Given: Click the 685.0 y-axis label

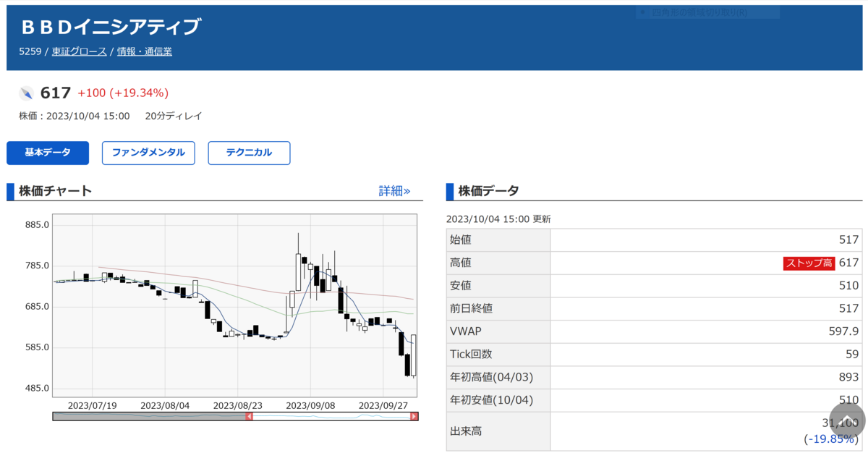Looking at the screenshot, I should [x=37, y=306].
